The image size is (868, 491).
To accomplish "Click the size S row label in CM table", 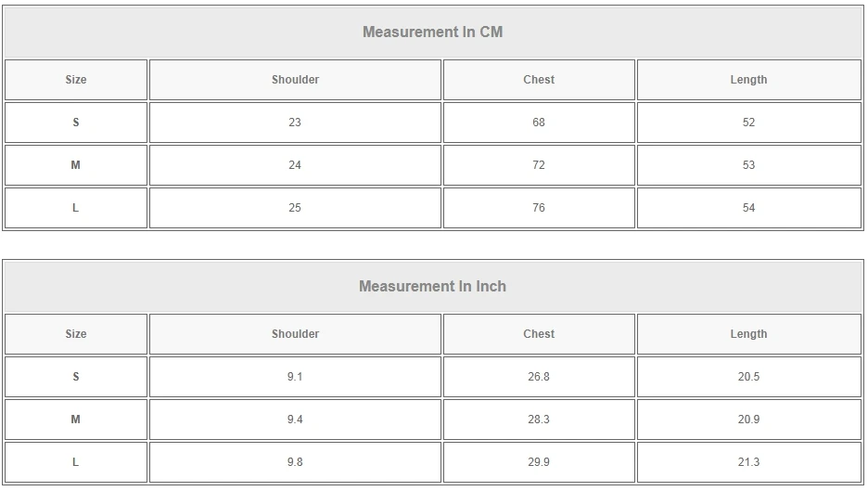I will (x=76, y=123).
